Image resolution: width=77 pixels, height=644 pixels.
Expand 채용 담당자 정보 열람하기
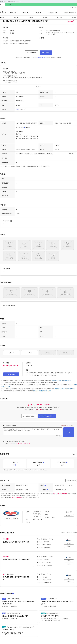coord(47,416)
